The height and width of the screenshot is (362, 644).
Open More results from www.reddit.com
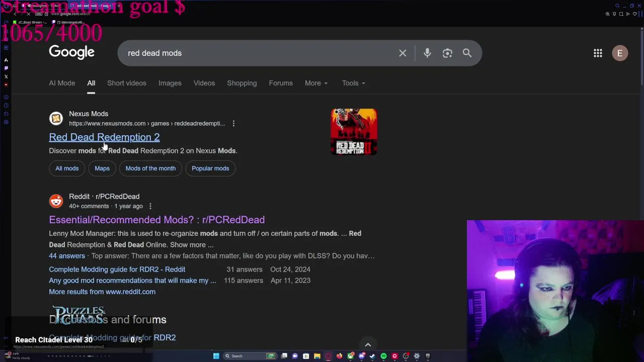click(102, 292)
